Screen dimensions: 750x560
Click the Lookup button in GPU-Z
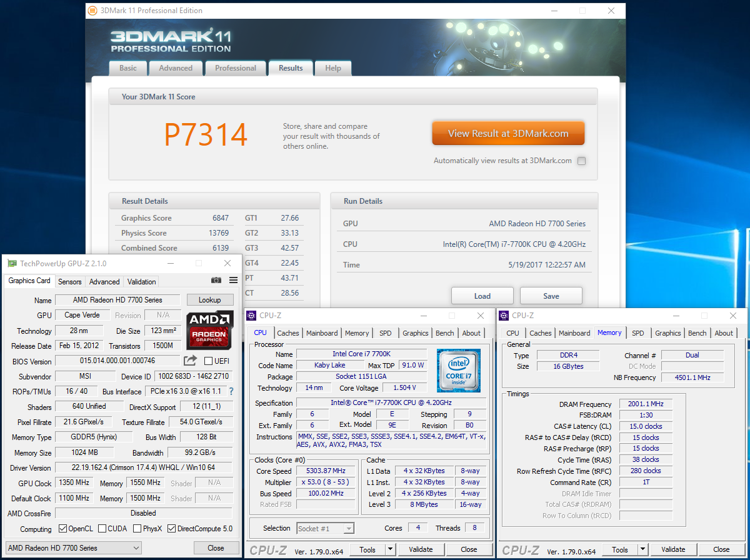pos(210,300)
